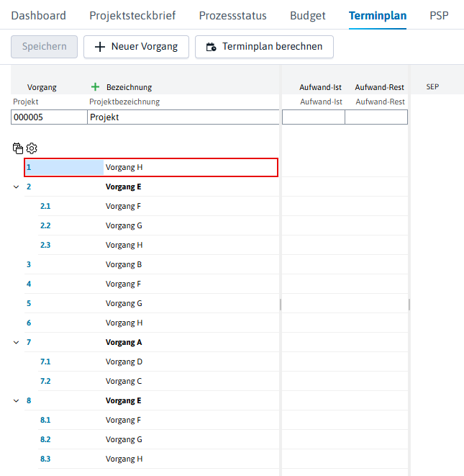Open task link number 1
The height and width of the screenshot is (476, 464).
[29, 167]
